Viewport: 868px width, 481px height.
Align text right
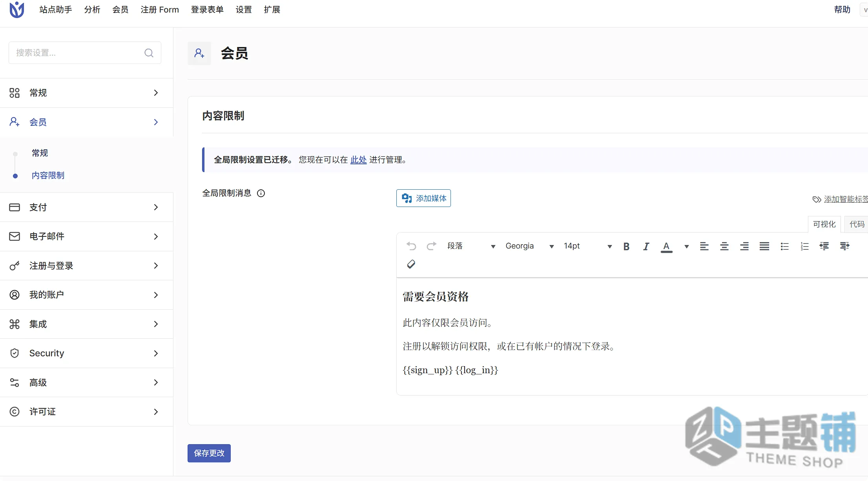point(744,246)
